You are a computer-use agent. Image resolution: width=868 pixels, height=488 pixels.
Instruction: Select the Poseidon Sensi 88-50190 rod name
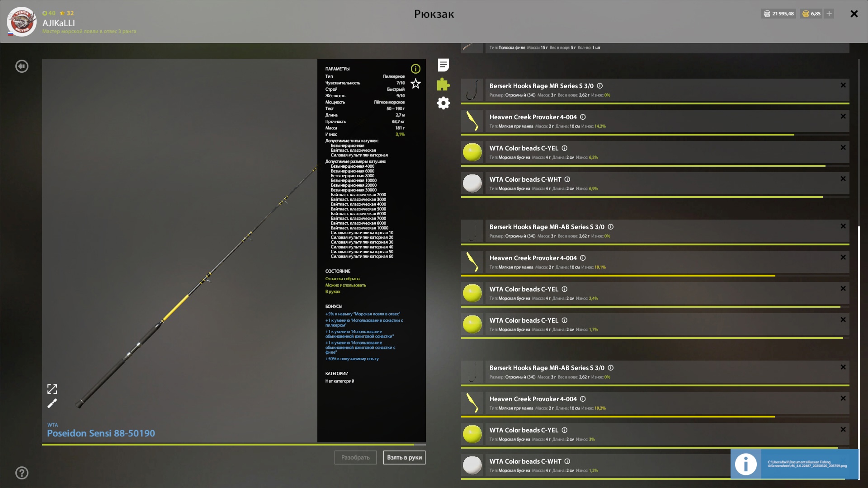pos(101,433)
